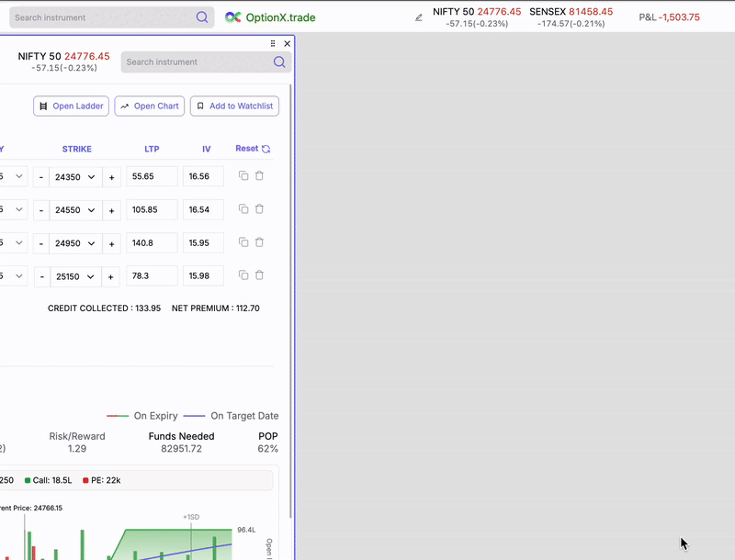Decrease the 25150 strike with minus button
The image size is (735, 560).
(x=41, y=276)
